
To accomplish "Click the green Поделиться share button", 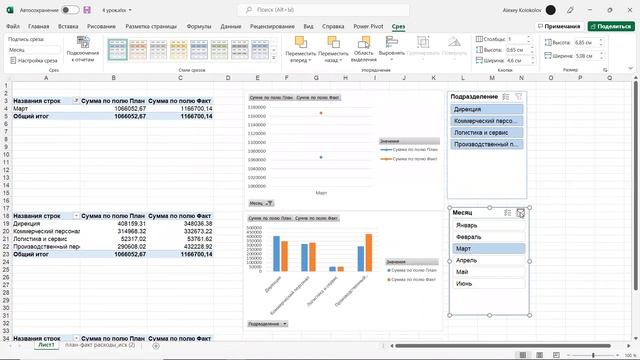I will pyautogui.click(x=611, y=26).
